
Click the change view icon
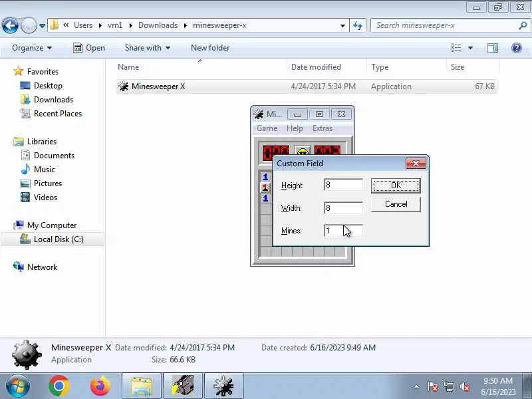tap(456, 48)
